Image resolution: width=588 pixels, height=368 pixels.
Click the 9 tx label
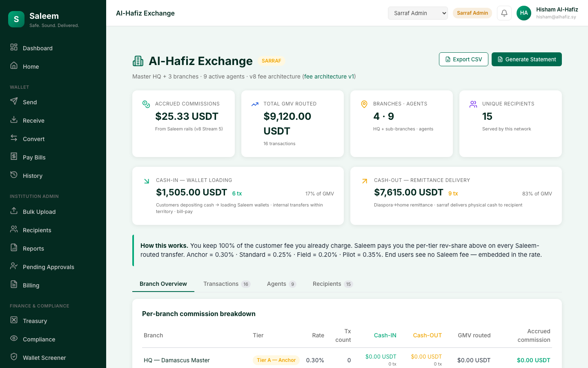point(453,193)
